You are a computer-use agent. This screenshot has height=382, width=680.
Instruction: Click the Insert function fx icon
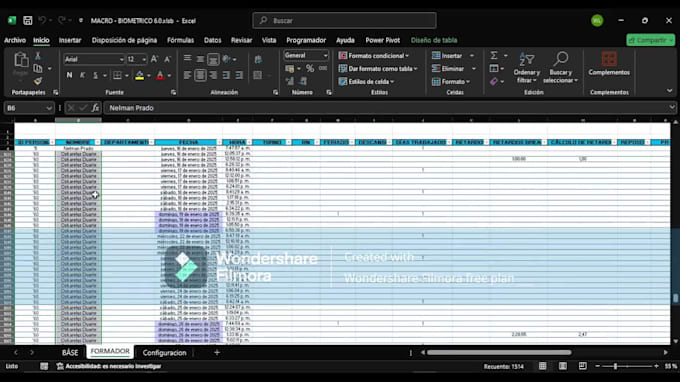click(x=95, y=108)
